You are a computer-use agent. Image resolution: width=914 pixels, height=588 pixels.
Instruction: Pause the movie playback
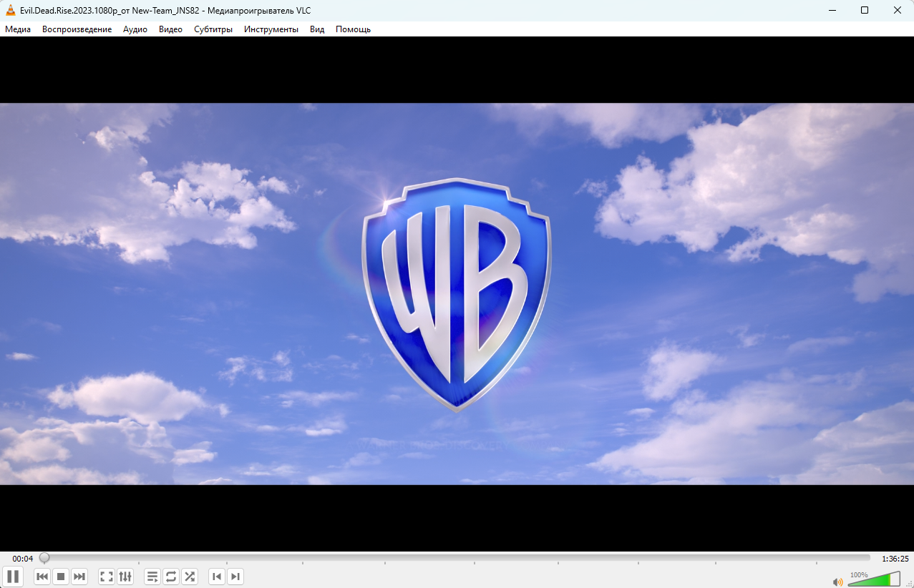coord(13,577)
